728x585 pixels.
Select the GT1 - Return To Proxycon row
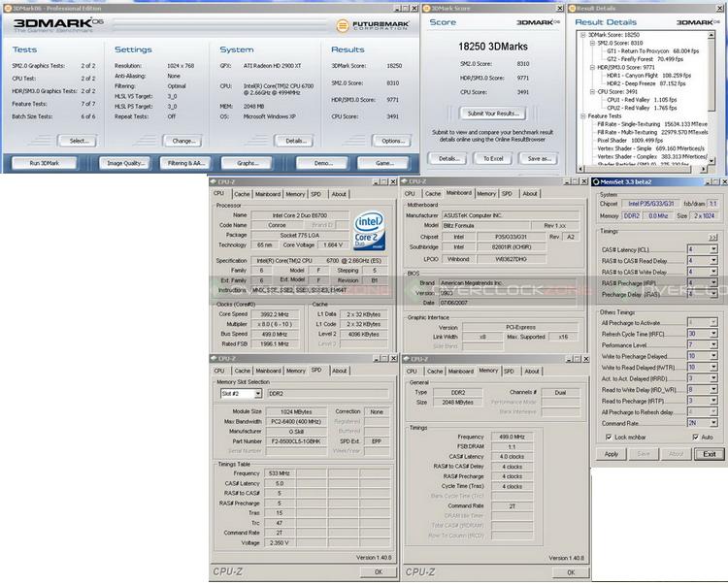[652, 51]
